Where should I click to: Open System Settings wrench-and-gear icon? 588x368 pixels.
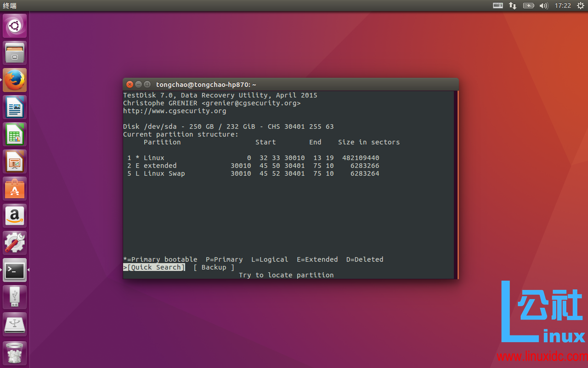coord(15,243)
